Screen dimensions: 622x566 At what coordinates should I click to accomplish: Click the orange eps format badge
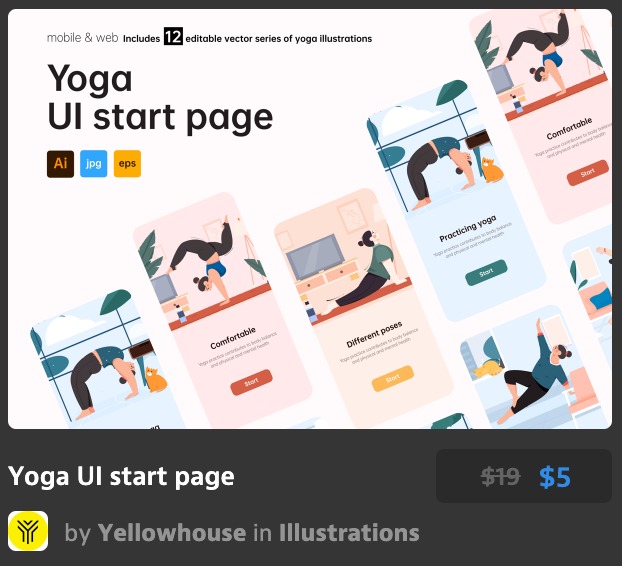pyautogui.click(x=127, y=163)
